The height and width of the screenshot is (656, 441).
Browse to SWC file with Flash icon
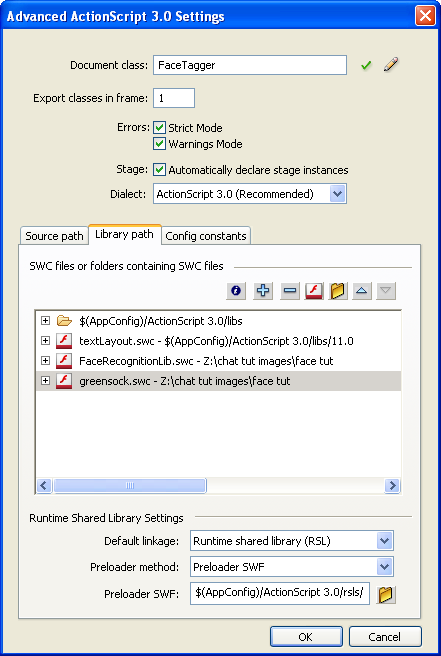[x=314, y=290]
